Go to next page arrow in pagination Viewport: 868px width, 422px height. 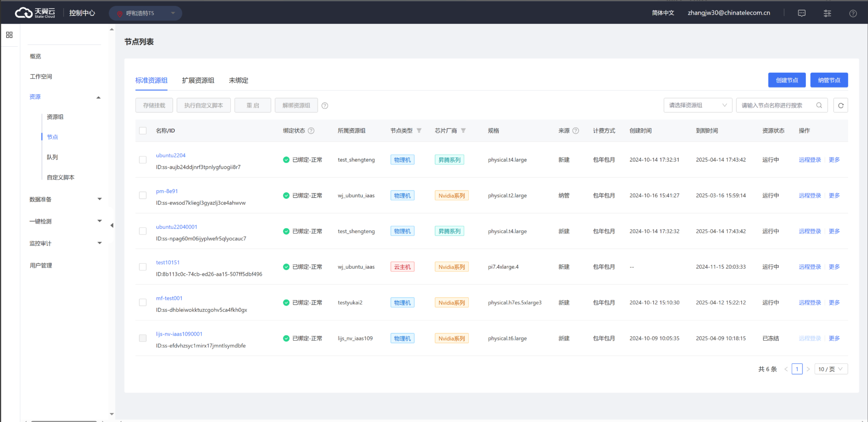pos(808,369)
